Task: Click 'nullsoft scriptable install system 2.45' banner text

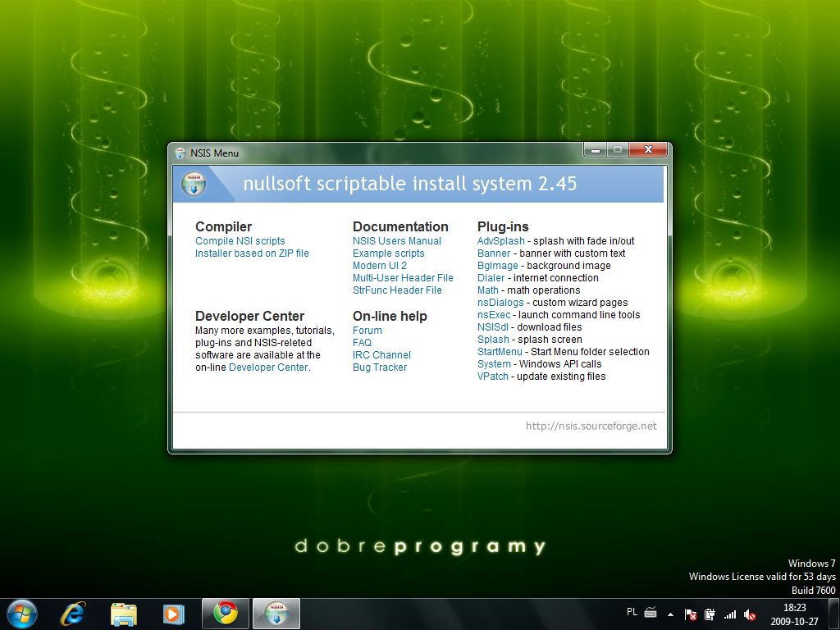Action: click(x=410, y=184)
